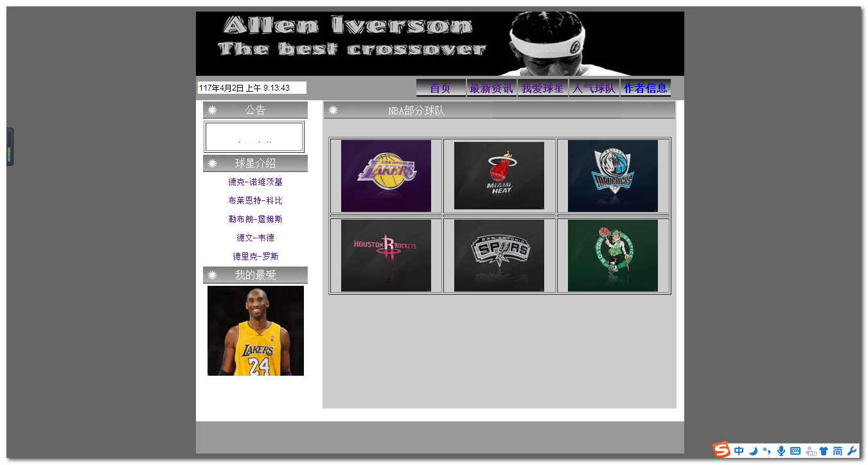Click the San Antonio Spurs logo
The image size is (868, 465).
click(499, 256)
